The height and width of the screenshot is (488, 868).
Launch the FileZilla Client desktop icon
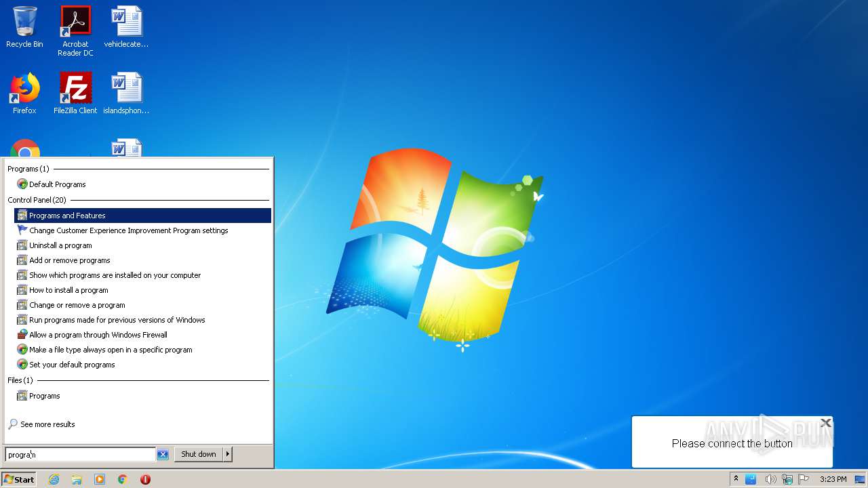[75, 94]
